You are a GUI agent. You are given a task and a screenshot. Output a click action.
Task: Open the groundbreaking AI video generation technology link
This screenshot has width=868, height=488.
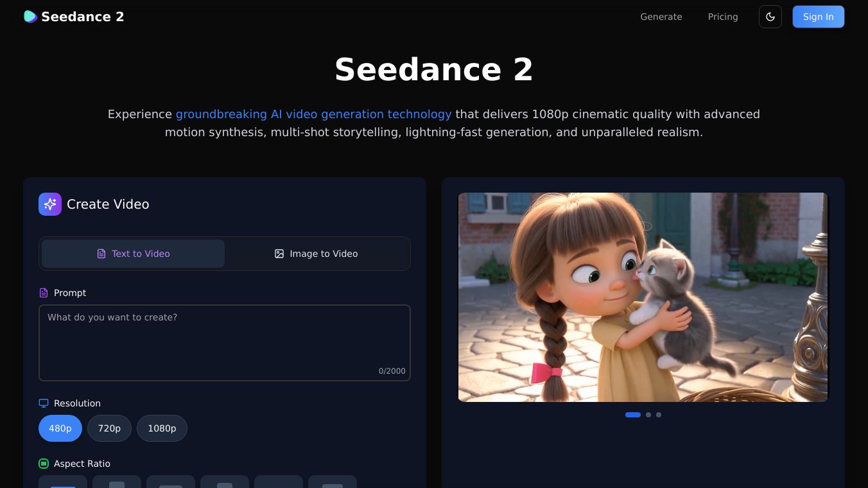313,114
